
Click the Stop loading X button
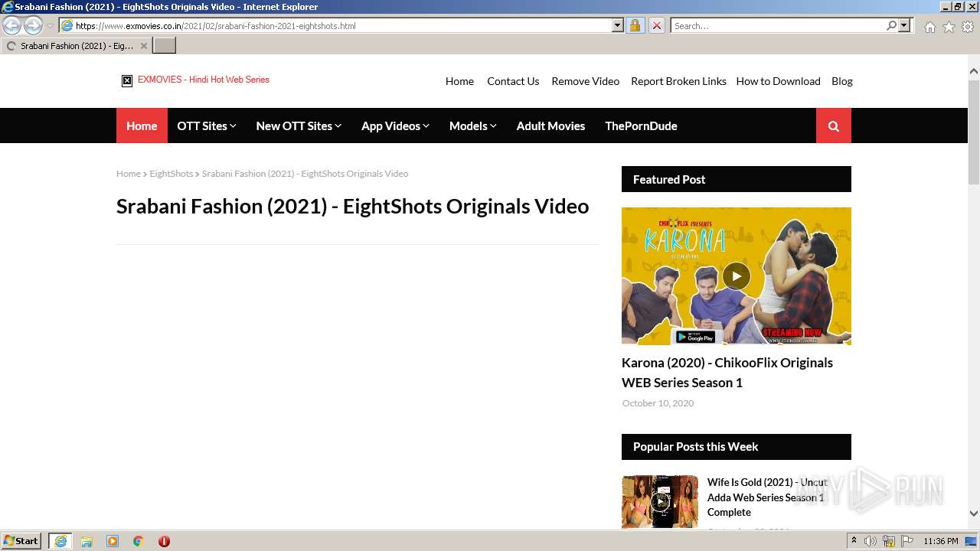(656, 25)
